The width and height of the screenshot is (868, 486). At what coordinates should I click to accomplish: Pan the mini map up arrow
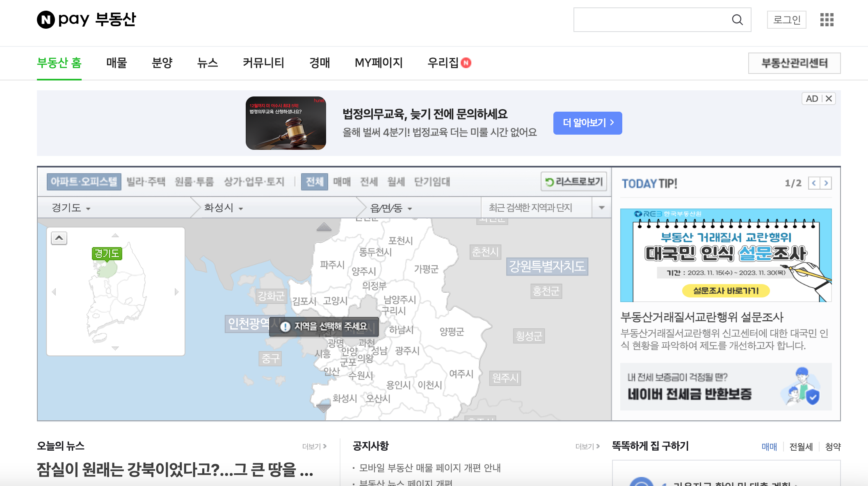(x=115, y=235)
